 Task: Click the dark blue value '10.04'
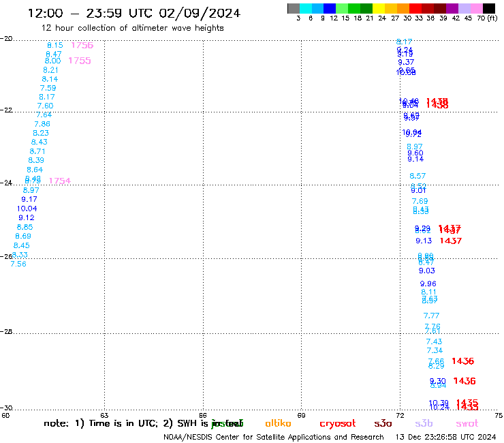pos(27,209)
